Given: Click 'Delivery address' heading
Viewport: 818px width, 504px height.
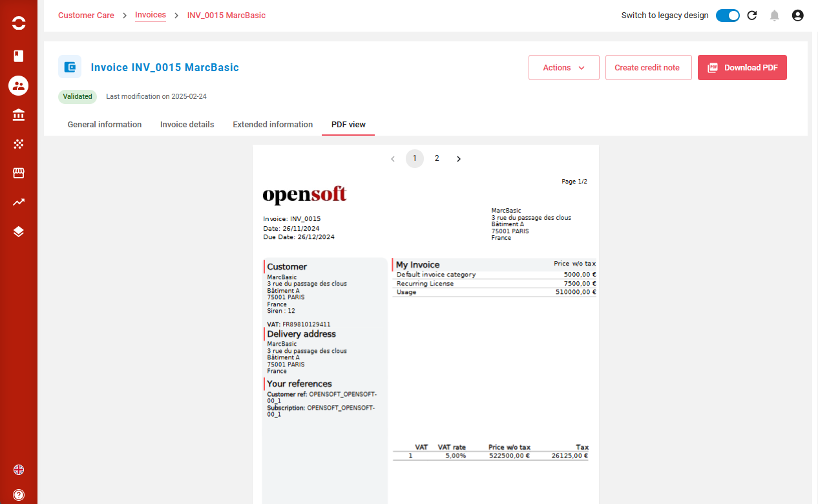Looking at the screenshot, I should click(302, 334).
